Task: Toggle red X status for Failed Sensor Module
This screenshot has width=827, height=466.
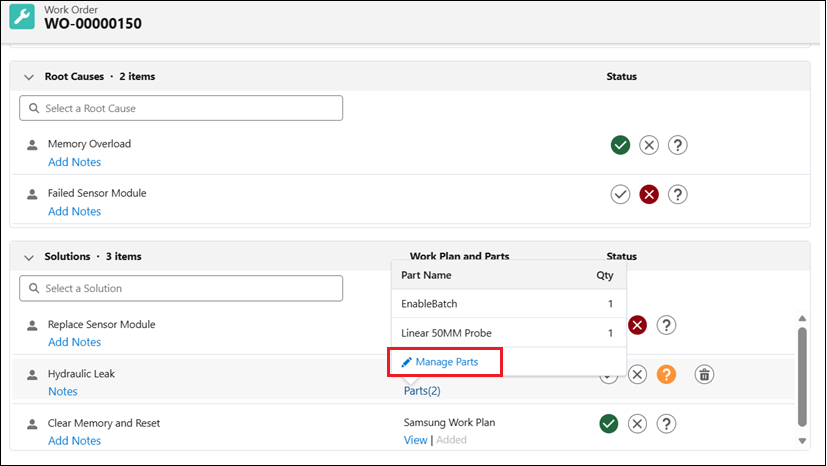Action: click(649, 195)
